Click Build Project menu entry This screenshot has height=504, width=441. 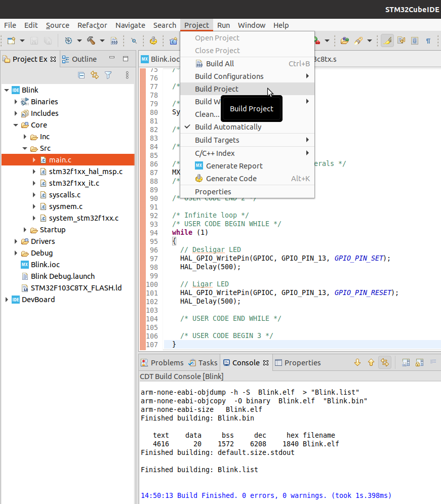click(x=248, y=89)
